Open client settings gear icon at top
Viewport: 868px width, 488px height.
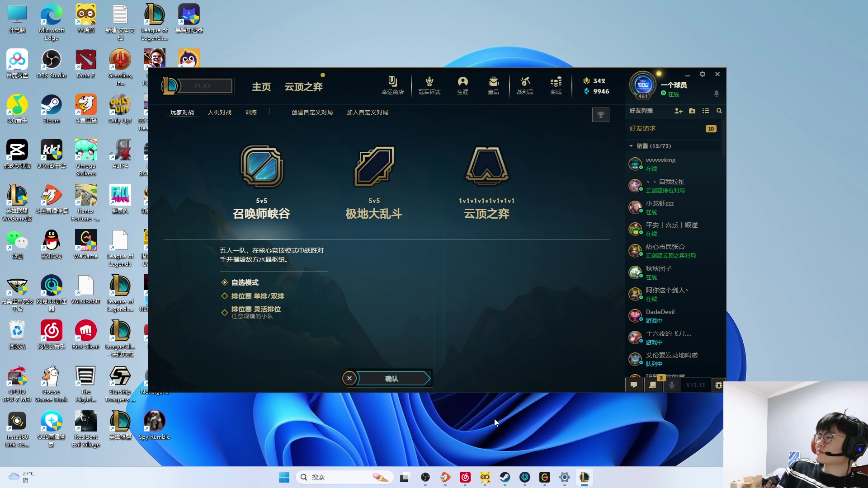pyautogui.click(x=703, y=74)
